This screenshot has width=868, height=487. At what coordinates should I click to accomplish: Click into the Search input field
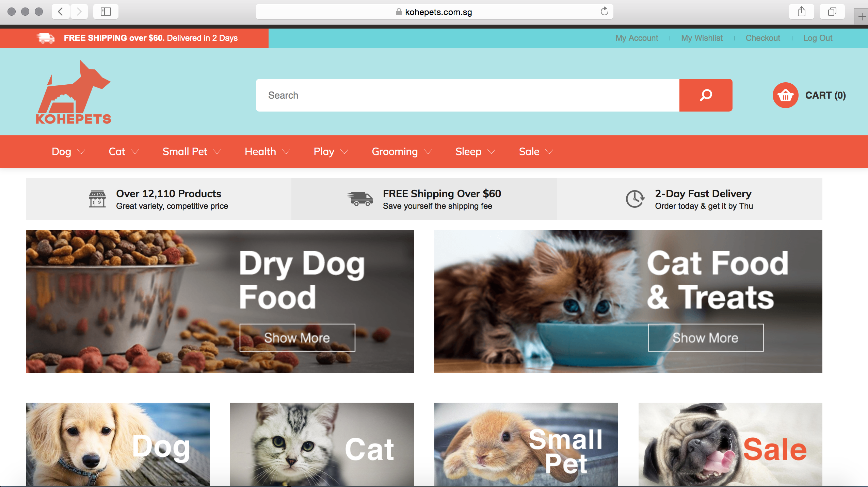(x=468, y=95)
